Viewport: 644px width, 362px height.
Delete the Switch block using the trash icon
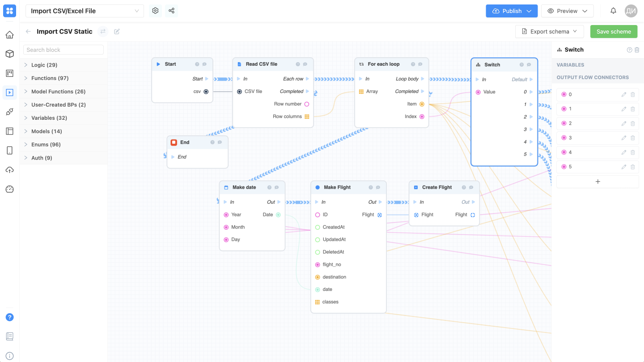[x=637, y=50]
